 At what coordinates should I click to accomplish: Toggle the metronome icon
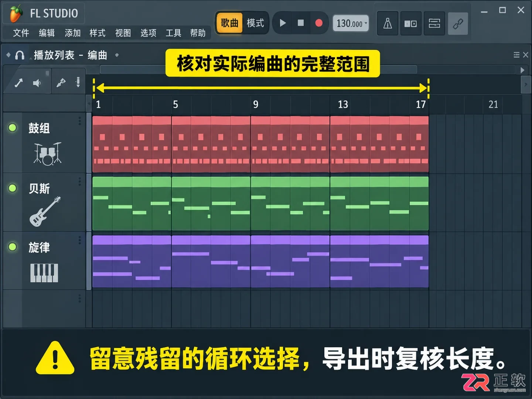pyautogui.click(x=388, y=24)
